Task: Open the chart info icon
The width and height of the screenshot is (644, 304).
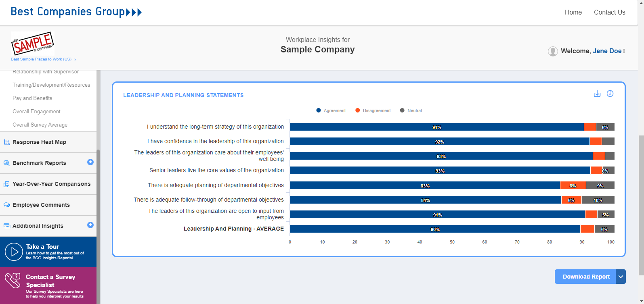Action: point(610,94)
